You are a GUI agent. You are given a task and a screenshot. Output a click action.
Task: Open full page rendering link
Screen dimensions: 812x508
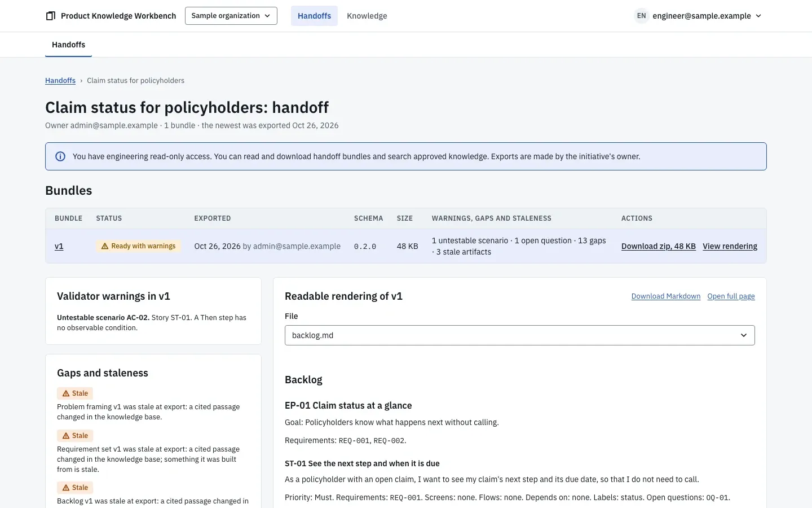coord(731,296)
